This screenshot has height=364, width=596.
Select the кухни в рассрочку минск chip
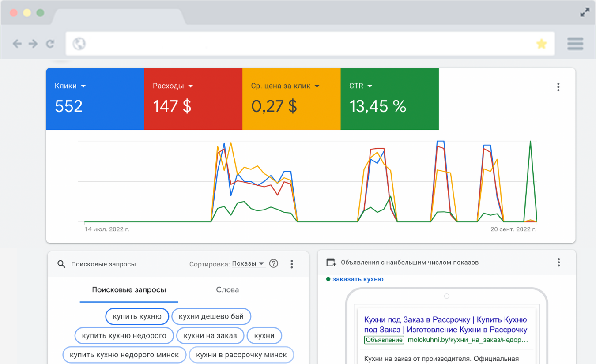[x=241, y=355]
